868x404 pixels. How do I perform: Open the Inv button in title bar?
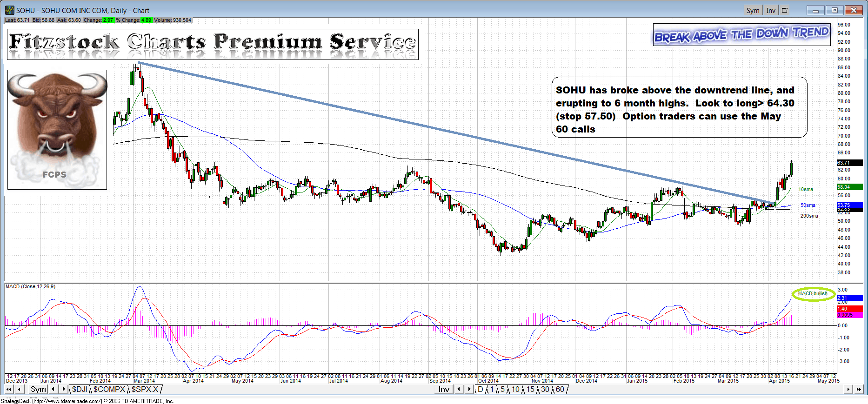pos(771,10)
